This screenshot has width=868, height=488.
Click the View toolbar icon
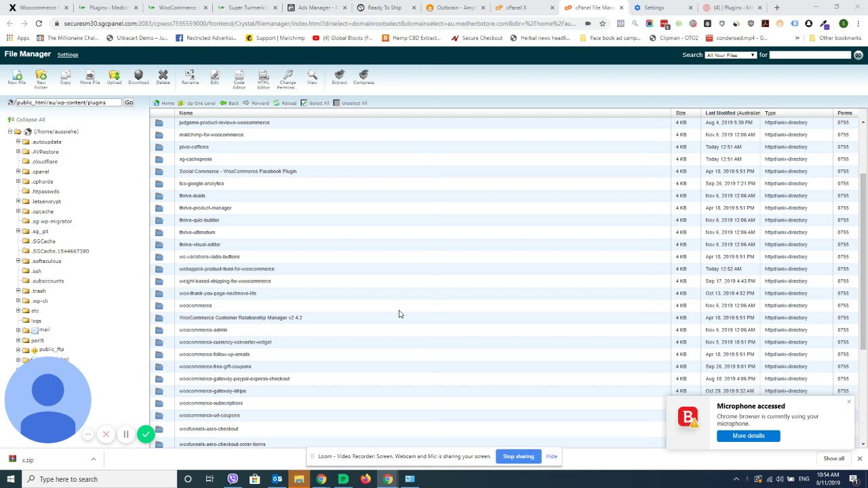click(312, 77)
